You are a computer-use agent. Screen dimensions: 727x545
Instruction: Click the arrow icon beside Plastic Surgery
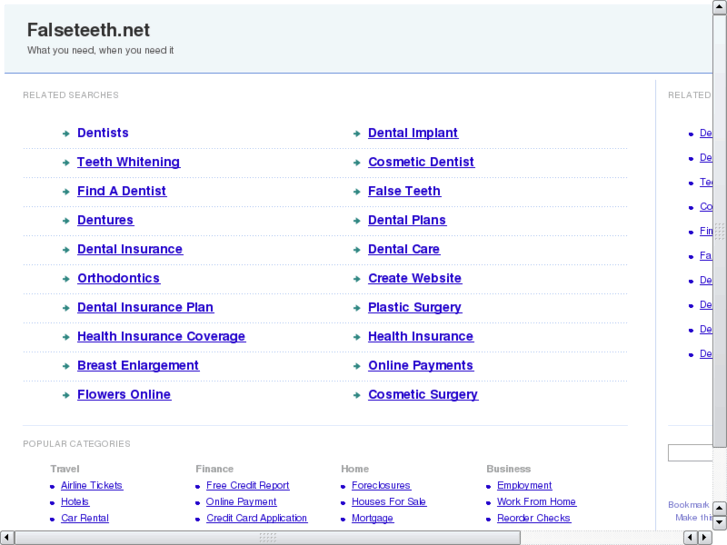click(357, 308)
